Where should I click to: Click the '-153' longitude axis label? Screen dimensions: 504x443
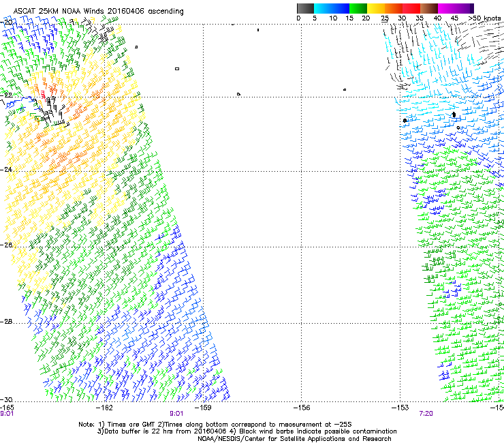coord(400,408)
